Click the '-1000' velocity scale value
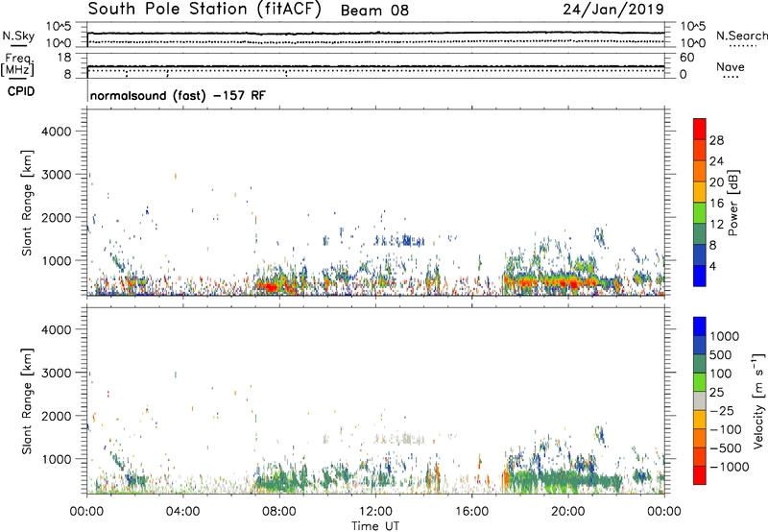This screenshot has width=768, height=532. pos(730,467)
